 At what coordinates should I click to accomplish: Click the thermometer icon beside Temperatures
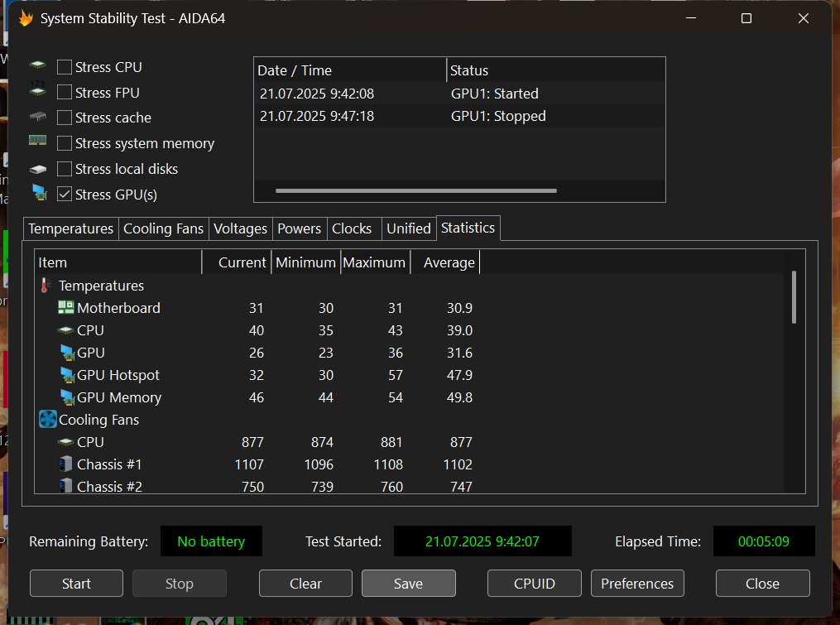[x=46, y=286]
